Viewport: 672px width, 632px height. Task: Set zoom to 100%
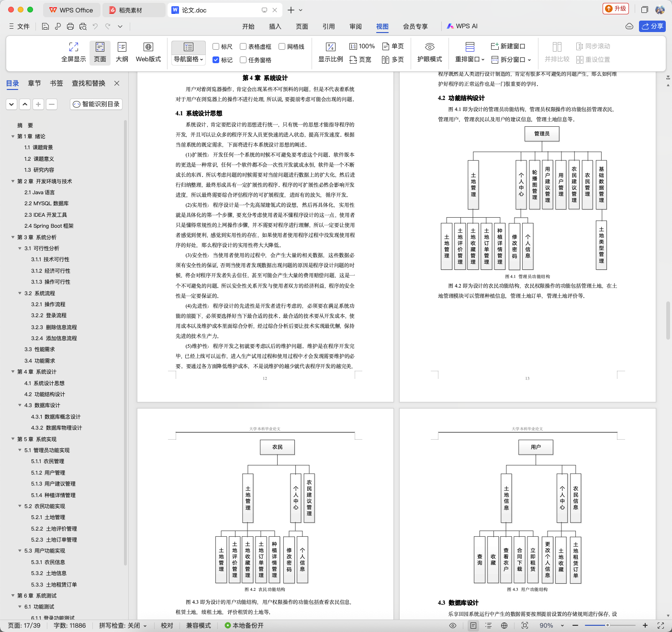[362, 46]
